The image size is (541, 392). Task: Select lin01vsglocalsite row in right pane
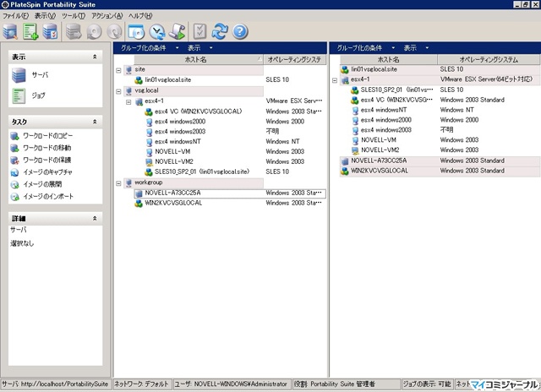click(440, 69)
